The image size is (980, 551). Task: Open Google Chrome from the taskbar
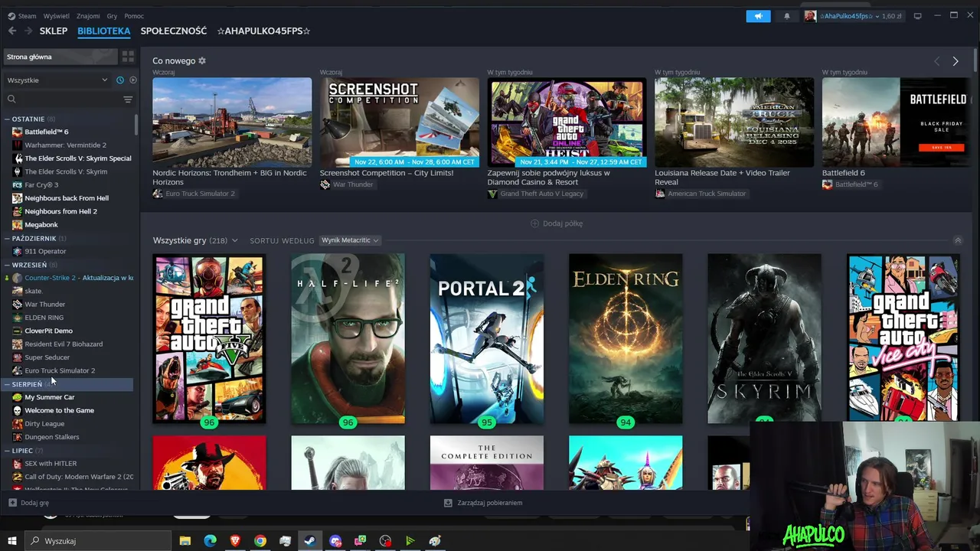[260, 541]
